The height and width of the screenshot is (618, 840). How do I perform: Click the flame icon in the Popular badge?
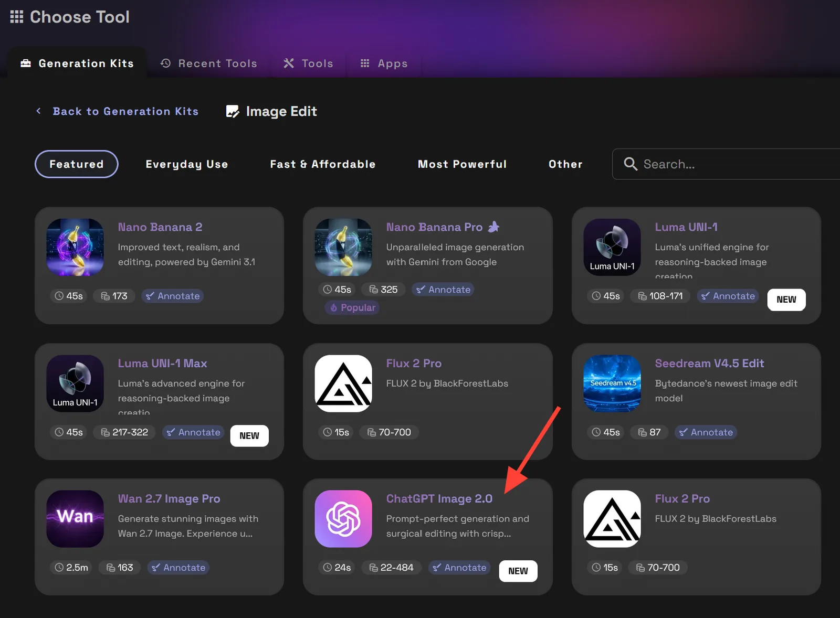[x=334, y=308]
